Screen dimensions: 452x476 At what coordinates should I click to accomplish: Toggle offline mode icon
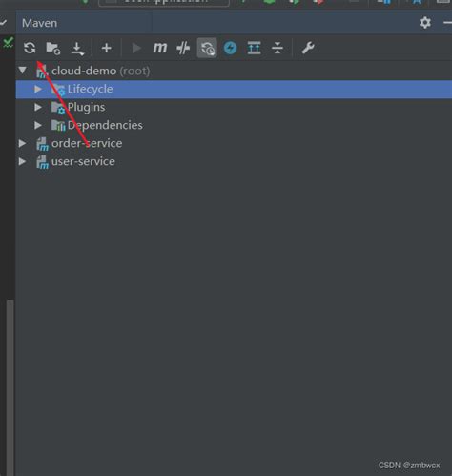pyautogui.click(x=207, y=48)
